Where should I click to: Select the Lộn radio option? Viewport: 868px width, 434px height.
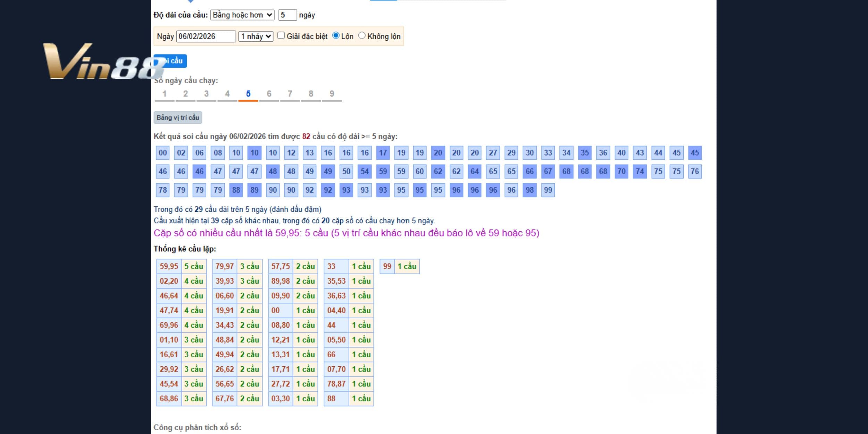(x=336, y=36)
